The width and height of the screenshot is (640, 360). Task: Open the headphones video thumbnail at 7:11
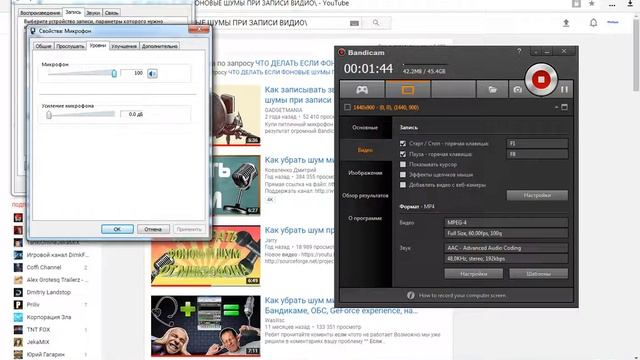pos(205,326)
